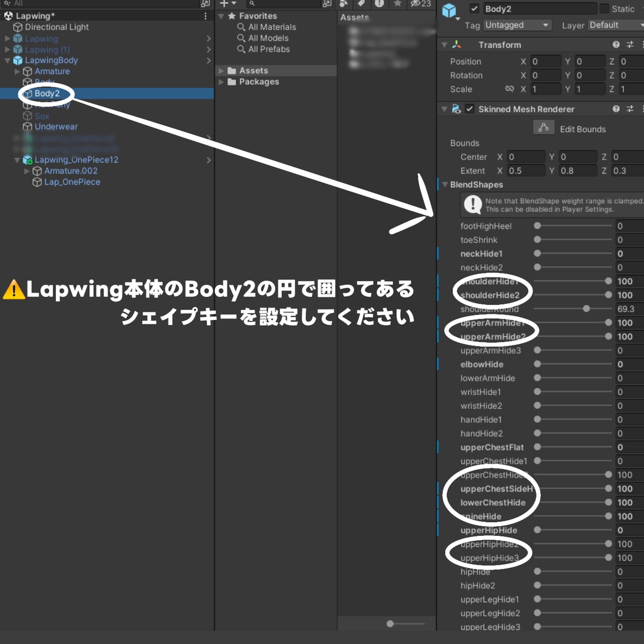Open the search-by-label tag icon in Project
This screenshot has height=644, width=644.
click(361, 4)
